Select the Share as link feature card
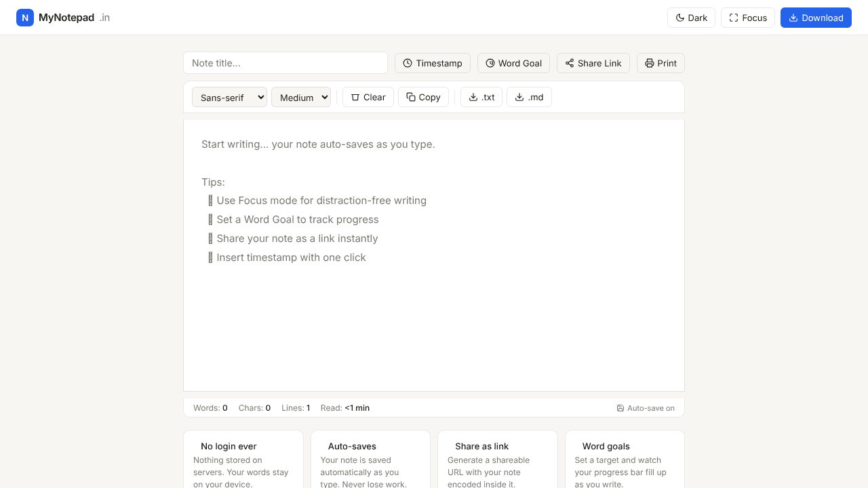 [x=498, y=459]
